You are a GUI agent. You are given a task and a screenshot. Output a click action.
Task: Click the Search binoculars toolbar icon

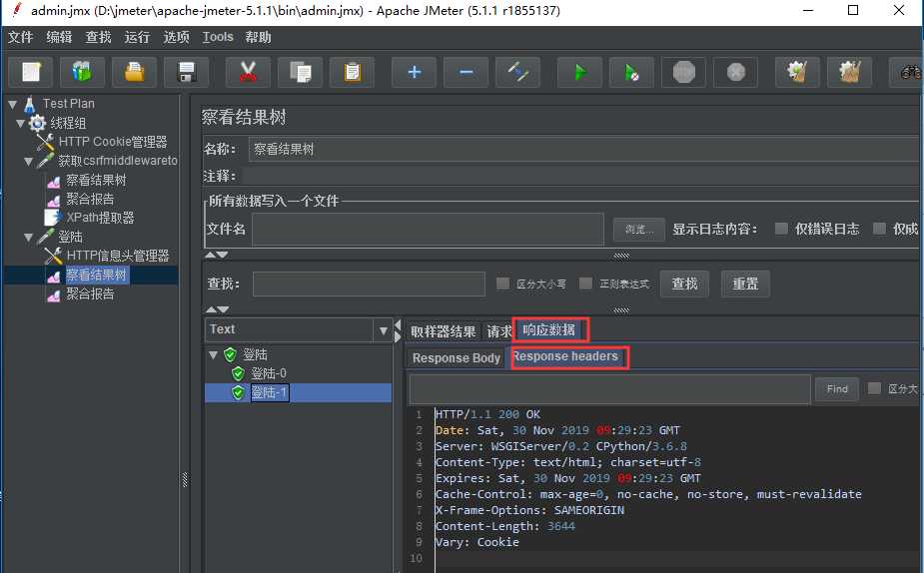[907, 73]
